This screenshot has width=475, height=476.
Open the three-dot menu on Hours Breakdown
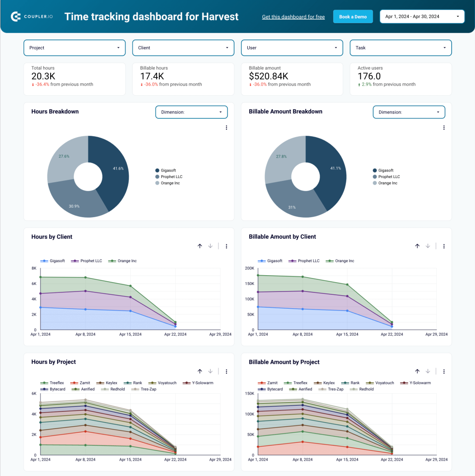point(226,127)
